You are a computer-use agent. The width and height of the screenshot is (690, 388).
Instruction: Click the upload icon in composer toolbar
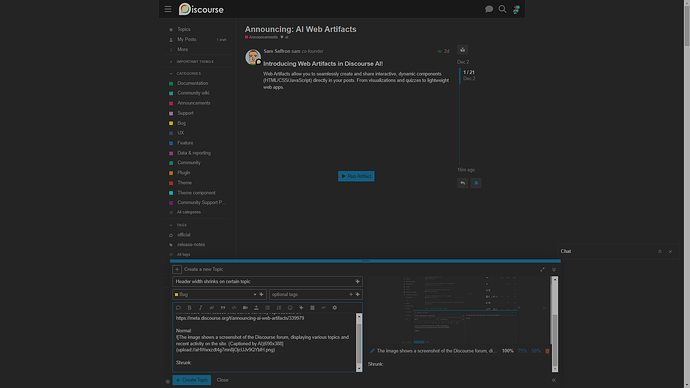tap(256, 307)
